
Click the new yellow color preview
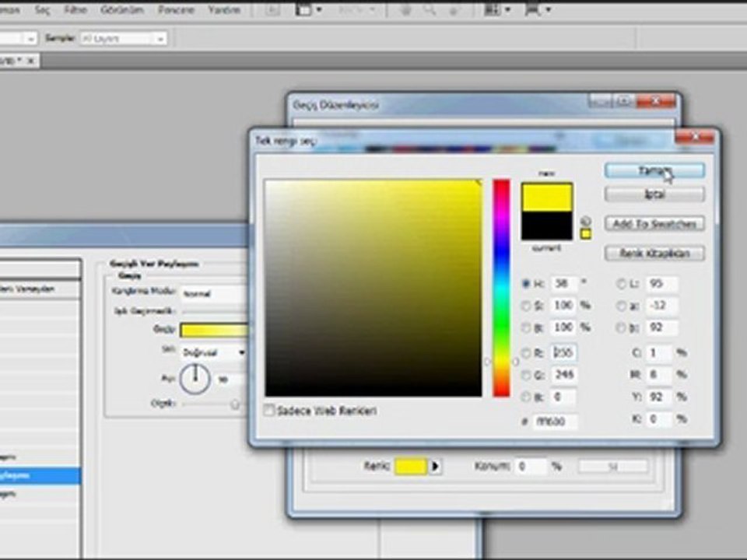[x=547, y=197]
